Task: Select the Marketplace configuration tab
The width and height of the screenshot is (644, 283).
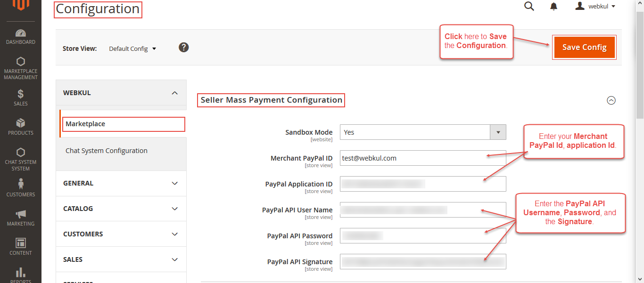Action: (123, 124)
